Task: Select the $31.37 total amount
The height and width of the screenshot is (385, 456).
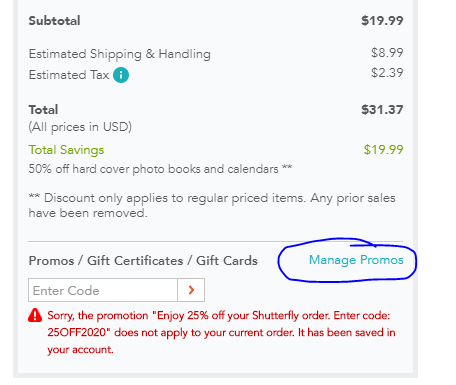Action: click(x=382, y=110)
